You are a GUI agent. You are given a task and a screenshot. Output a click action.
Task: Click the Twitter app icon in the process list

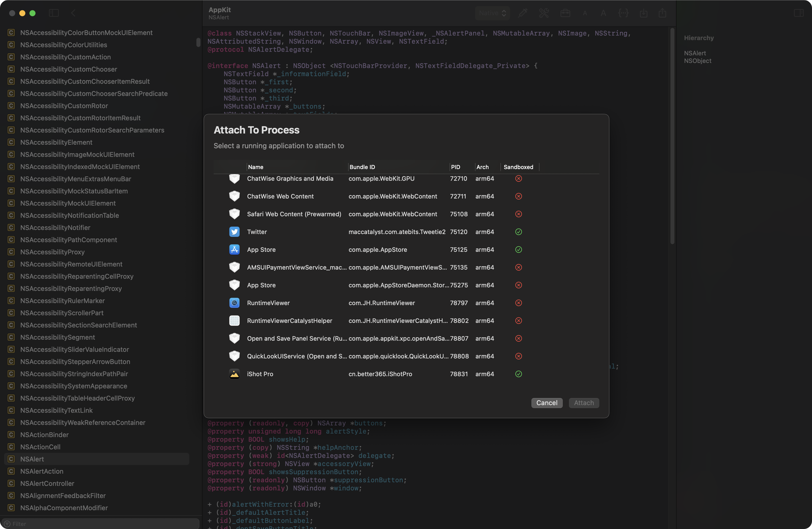point(234,232)
